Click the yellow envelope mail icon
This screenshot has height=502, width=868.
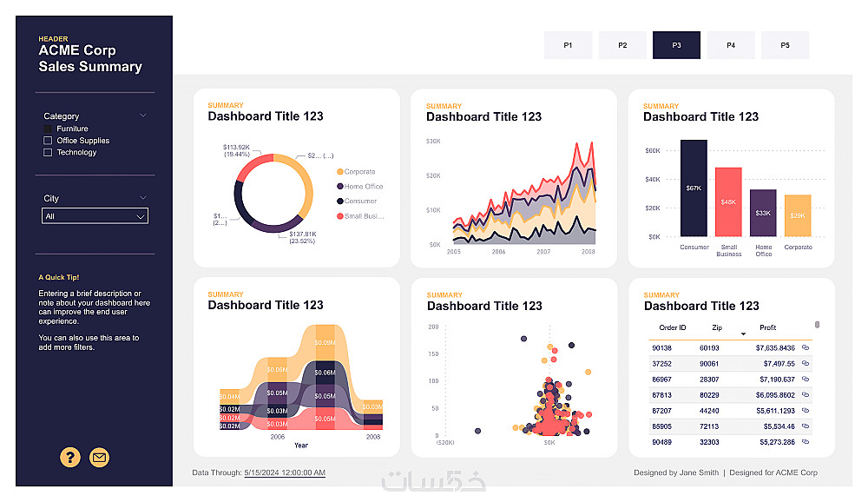[x=99, y=457]
